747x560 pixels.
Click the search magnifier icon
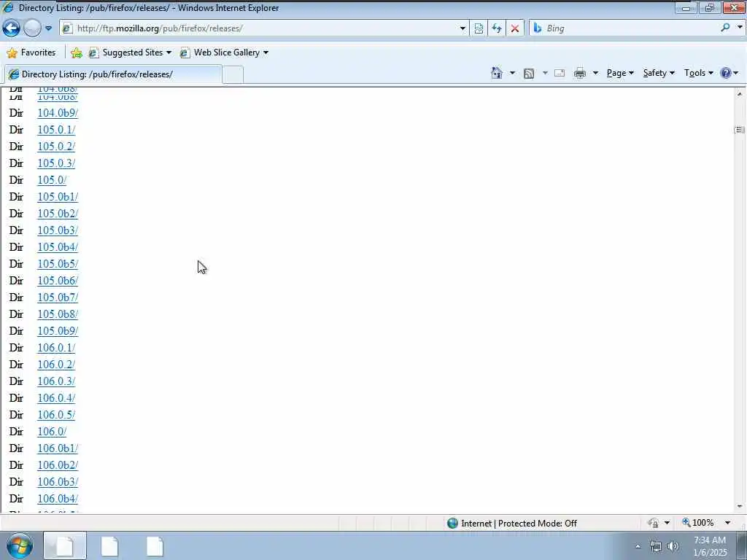[726, 28]
